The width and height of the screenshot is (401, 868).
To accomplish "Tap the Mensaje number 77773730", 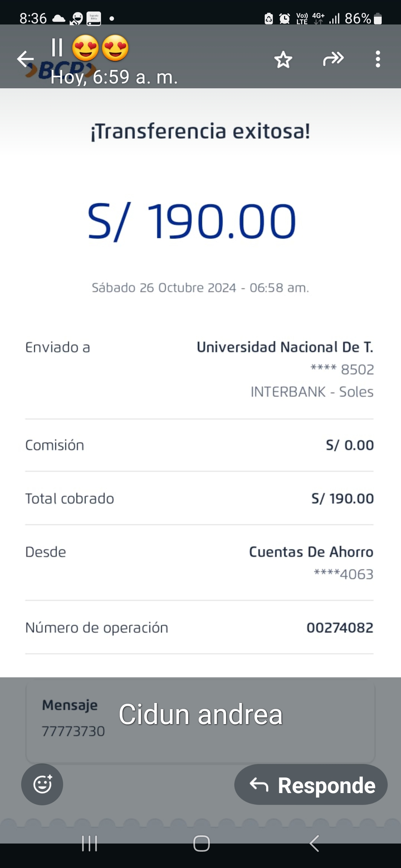I will click(x=73, y=731).
